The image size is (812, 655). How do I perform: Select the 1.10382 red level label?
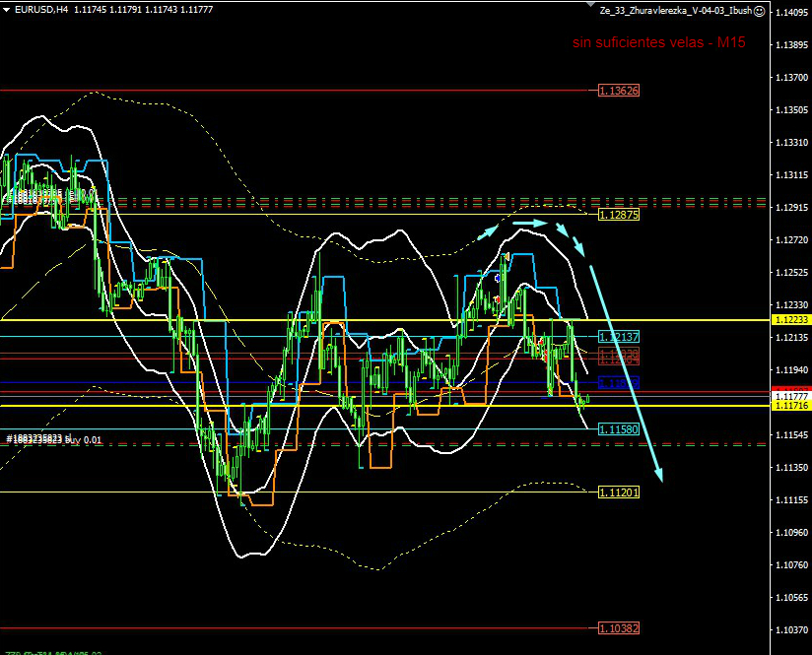click(619, 627)
